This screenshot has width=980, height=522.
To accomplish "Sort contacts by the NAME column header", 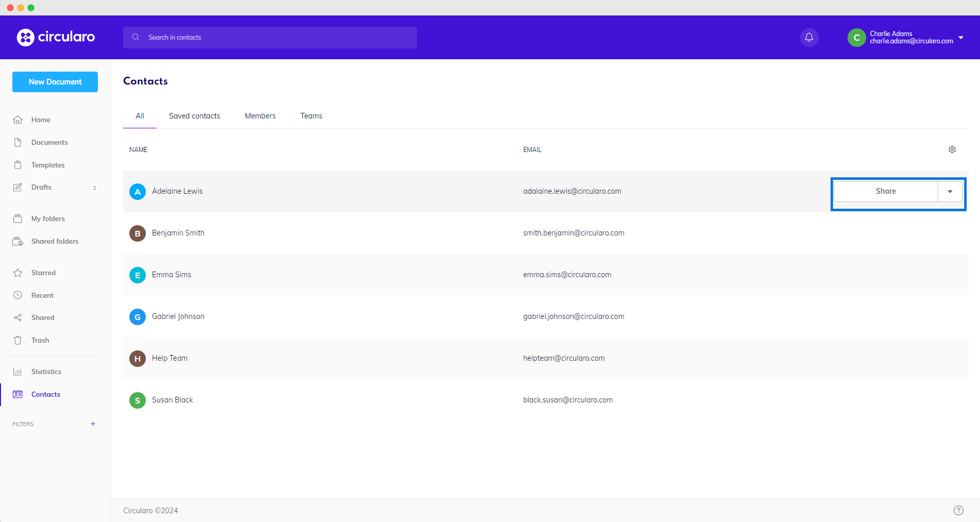I will click(138, 149).
